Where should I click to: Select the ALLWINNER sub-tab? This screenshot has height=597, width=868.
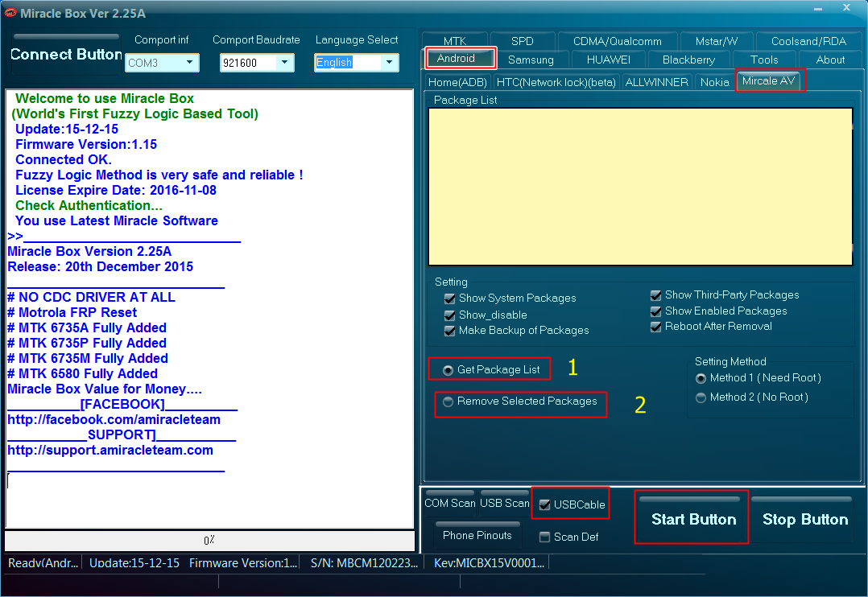pos(656,82)
